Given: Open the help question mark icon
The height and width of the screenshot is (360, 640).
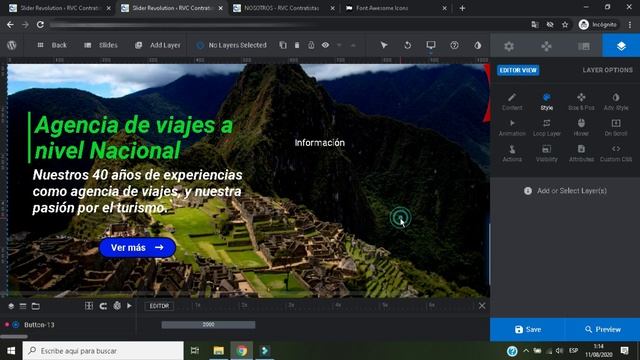Looking at the screenshot, I should tap(454, 45).
